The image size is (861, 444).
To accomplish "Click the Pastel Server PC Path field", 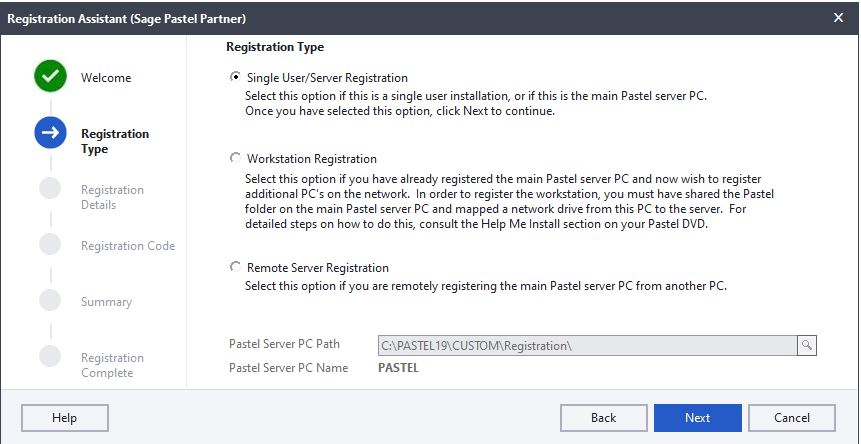I will pos(587,346).
